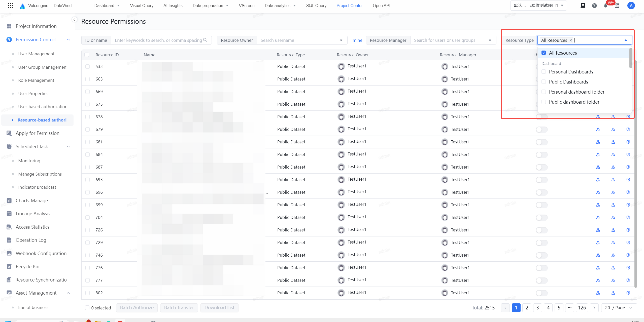Image resolution: width=644 pixels, height=322 pixels.
Task: Jump to last page 126
Action: 582,308
